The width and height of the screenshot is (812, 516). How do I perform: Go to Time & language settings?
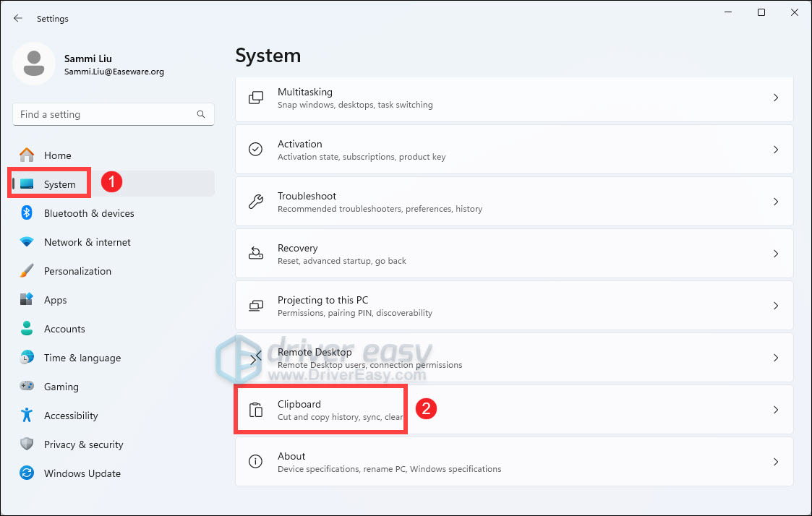pyautogui.click(x=82, y=358)
